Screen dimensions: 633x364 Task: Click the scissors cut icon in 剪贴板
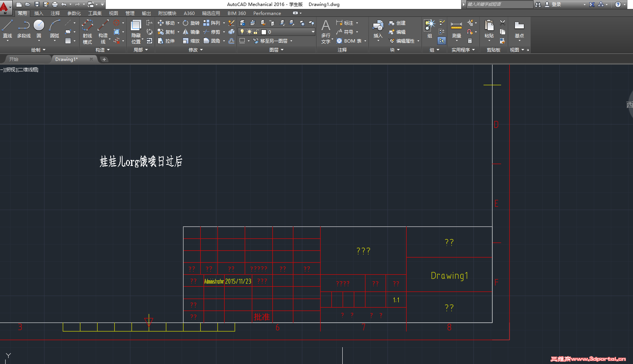tap(503, 23)
